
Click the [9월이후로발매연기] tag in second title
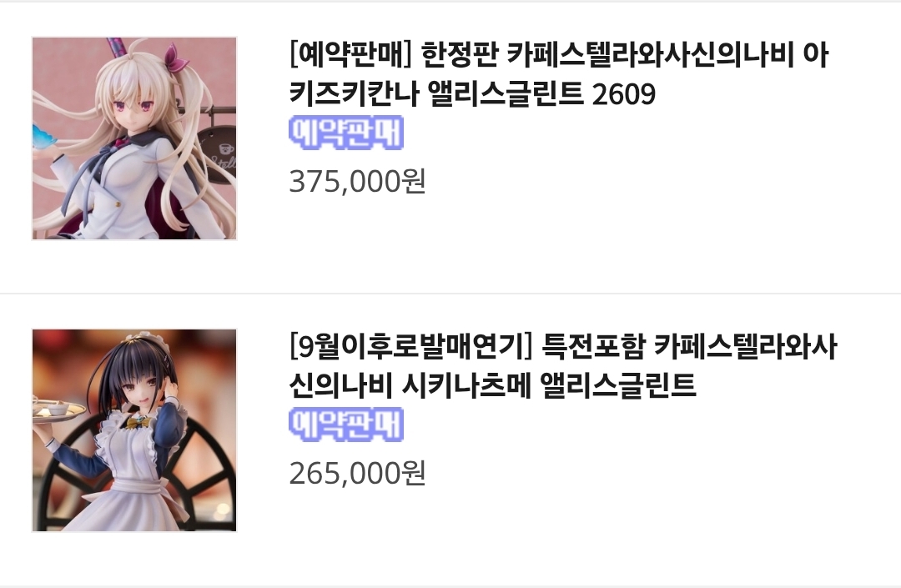pos(411,347)
